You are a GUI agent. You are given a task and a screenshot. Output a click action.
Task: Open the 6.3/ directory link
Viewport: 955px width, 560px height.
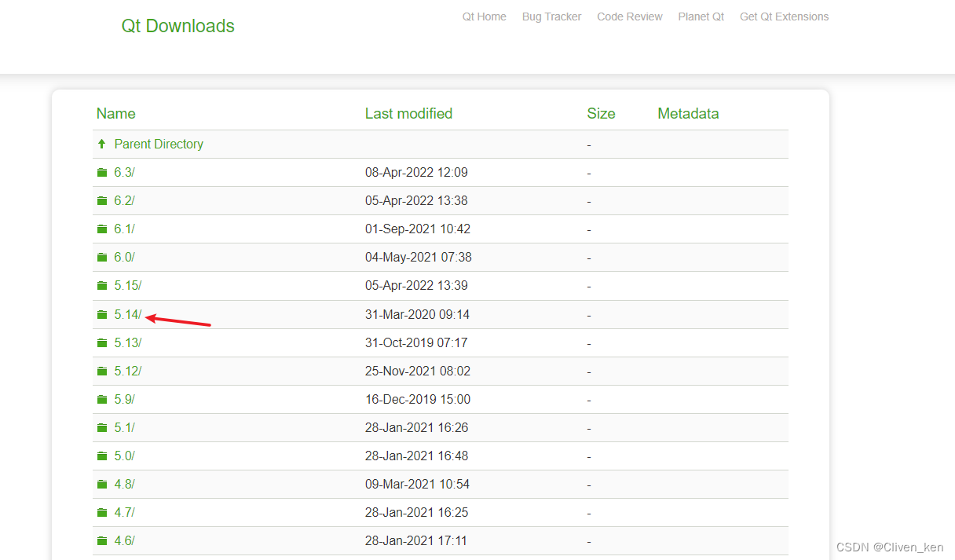[x=125, y=173]
